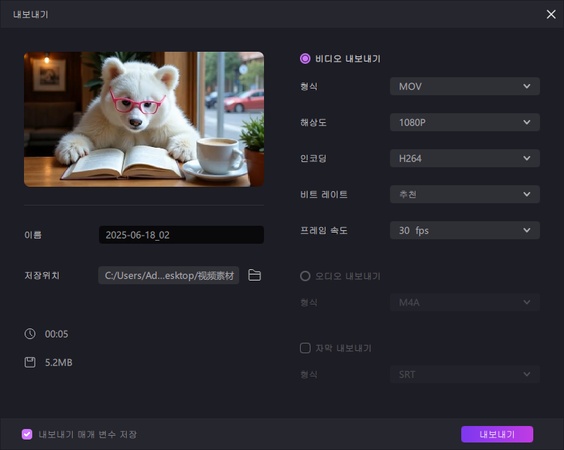Click the disk file size icon beside 5.2MB
The width and height of the screenshot is (564, 450).
[x=30, y=362]
